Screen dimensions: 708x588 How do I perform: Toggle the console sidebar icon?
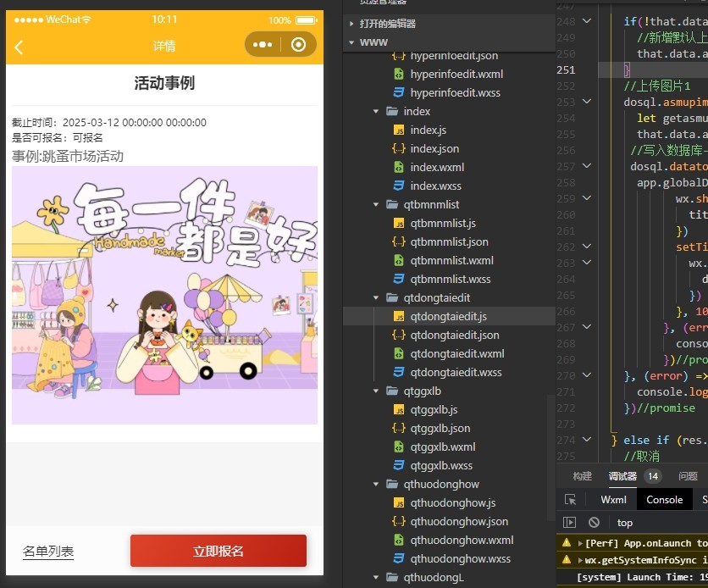(569, 523)
